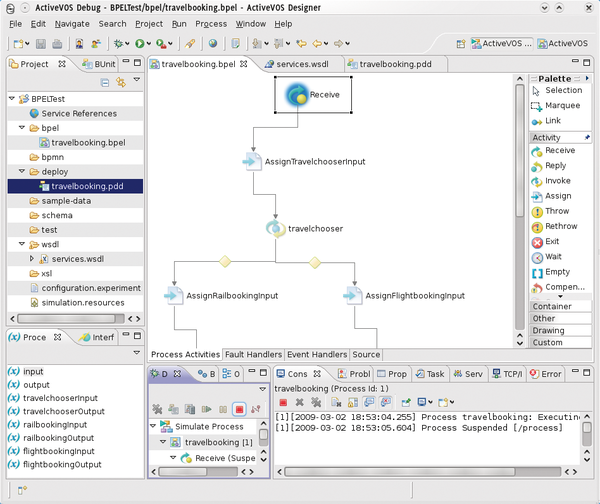Click the Exit activity in the Palette
The image size is (600, 504).
pyautogui.click(x=550, y=242)
